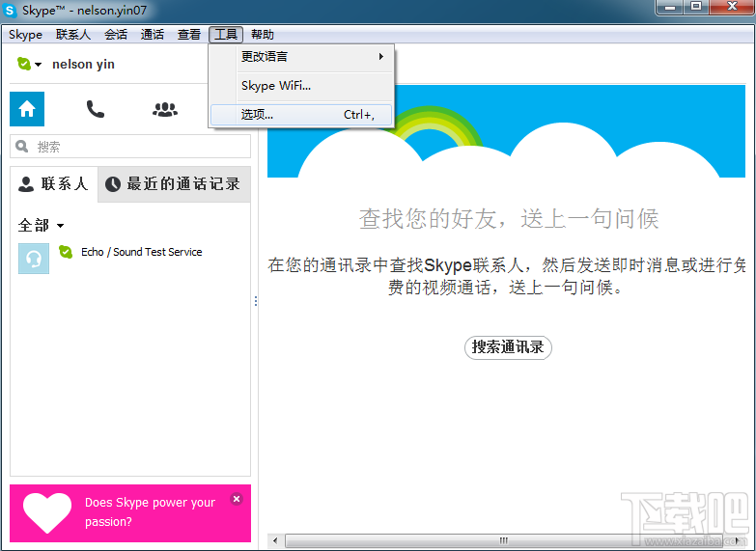Choose Skype WiFi... from the menu
The height and width of the screenshot is (551, 756).
tap(302, 86)
